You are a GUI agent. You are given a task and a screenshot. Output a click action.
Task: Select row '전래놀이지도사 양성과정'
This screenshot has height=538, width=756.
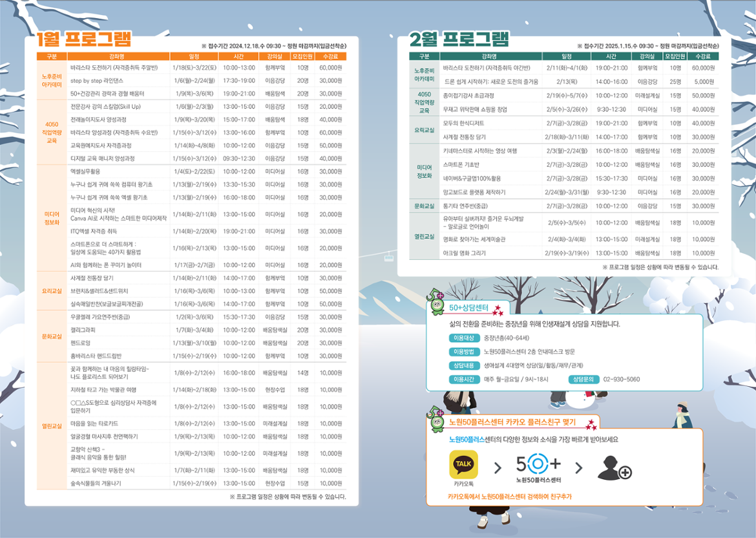[x=207, y=120]
